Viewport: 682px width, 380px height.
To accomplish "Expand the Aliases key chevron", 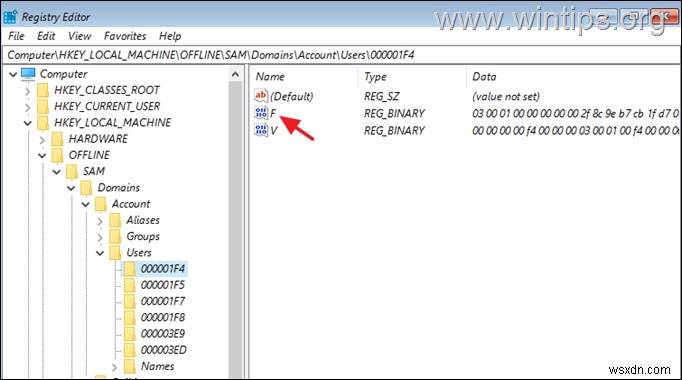I will (100, 221).
